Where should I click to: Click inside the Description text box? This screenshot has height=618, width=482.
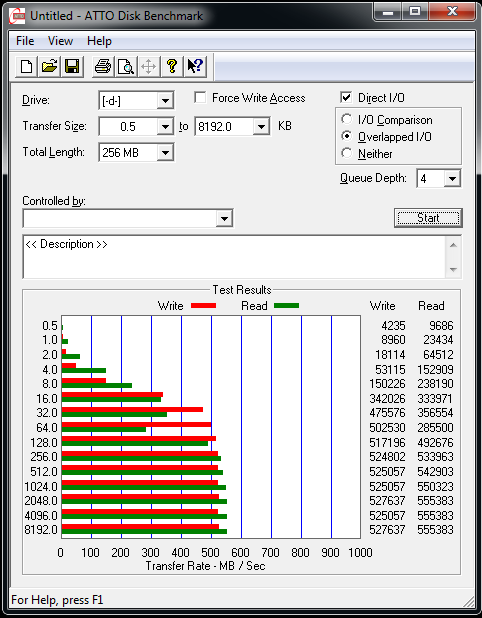[235, 257]
